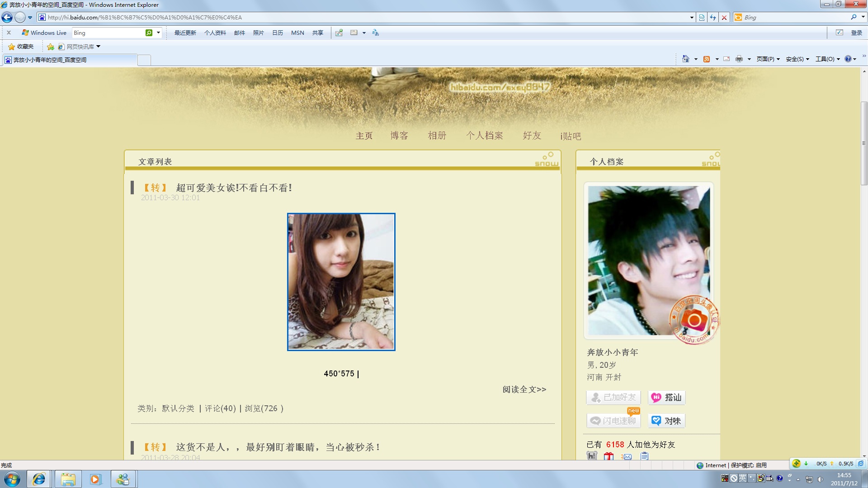
Task: Click the read mail envelope icon
Action: 726,59
